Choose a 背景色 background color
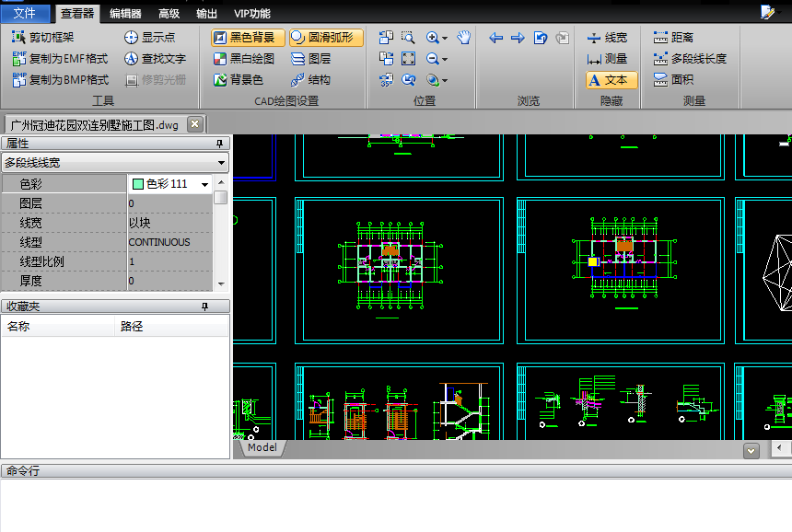This screenshot has width=792, height=532. [x=238, y=80]
